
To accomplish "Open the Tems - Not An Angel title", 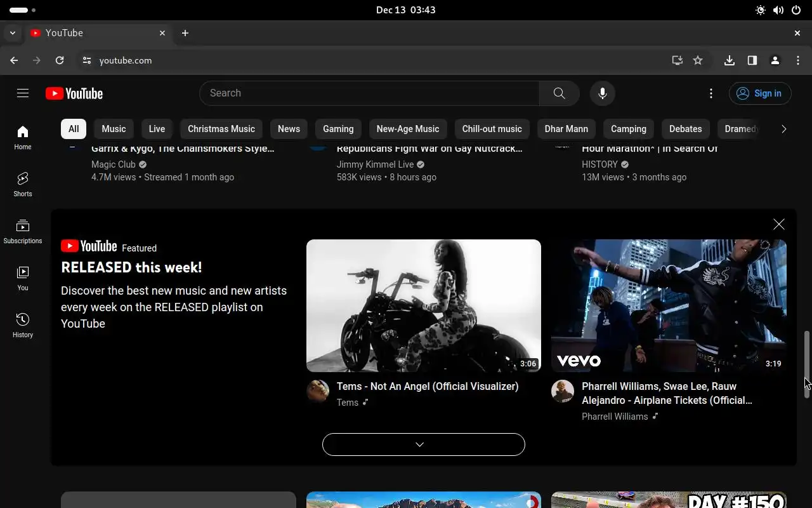I will 428,386.
